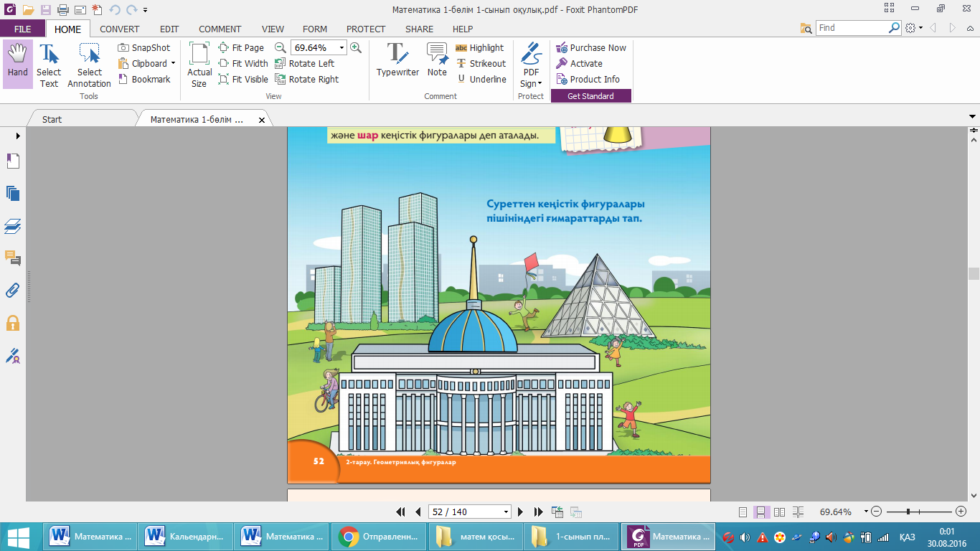Click the SnapShot camera tool
This screenshot has width=980, height=551.
pyautogui.click(x=144, y=48)
